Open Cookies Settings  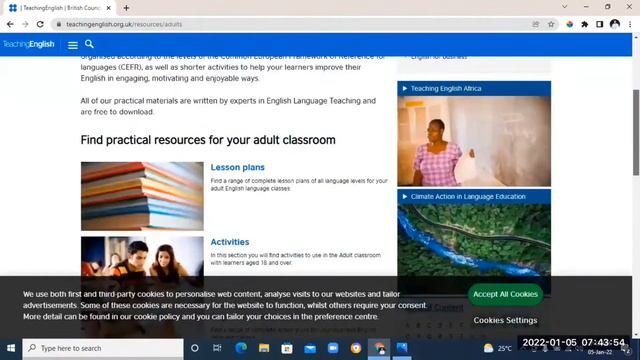505,320
